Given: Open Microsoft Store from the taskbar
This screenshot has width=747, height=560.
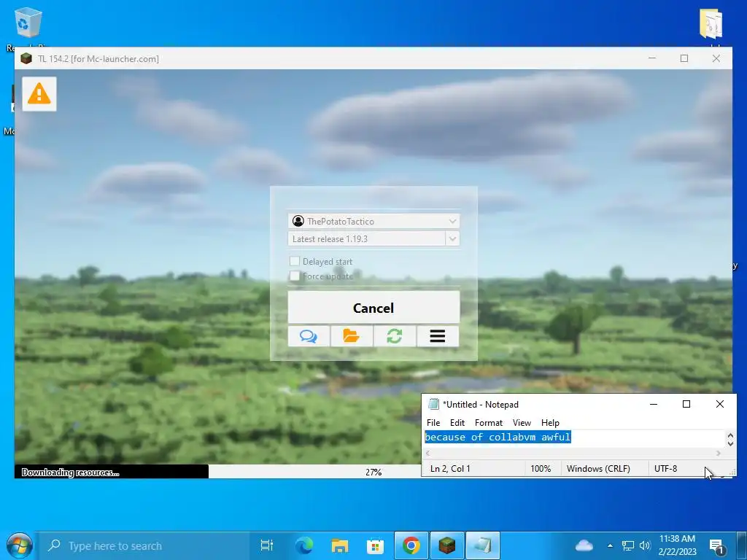Looking at the screenshot, I should coord(376,545).
